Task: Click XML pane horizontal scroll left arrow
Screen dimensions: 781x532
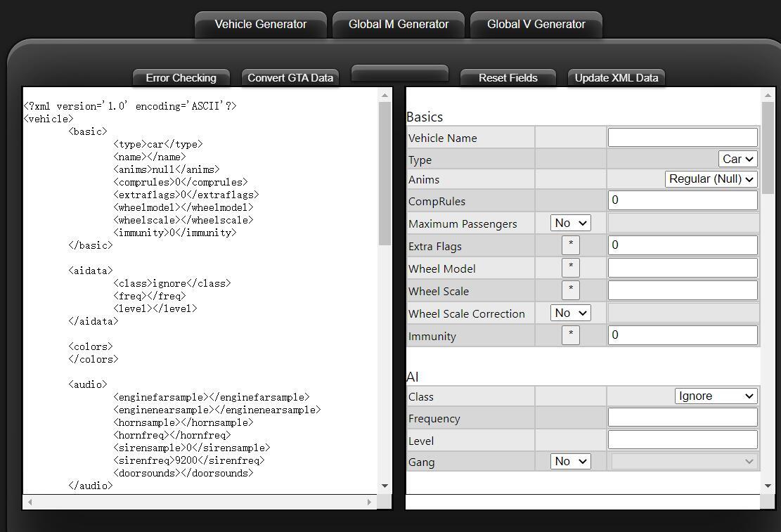Action: click(x=30, y=502)
